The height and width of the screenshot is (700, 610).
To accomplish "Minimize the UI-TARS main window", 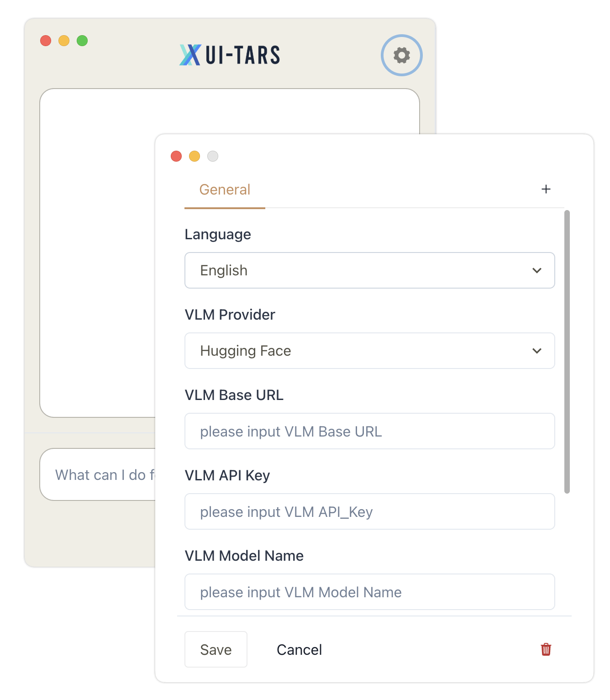I will pyautogui.click(x=64, y=41).
